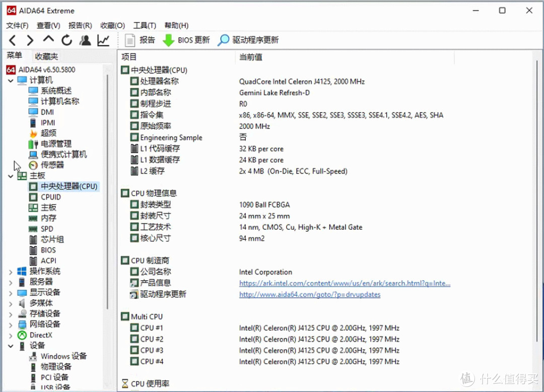The height and width of the screenshot is (392, 544).
Task: Select the 指令集 row
Action: coord(287,115)
